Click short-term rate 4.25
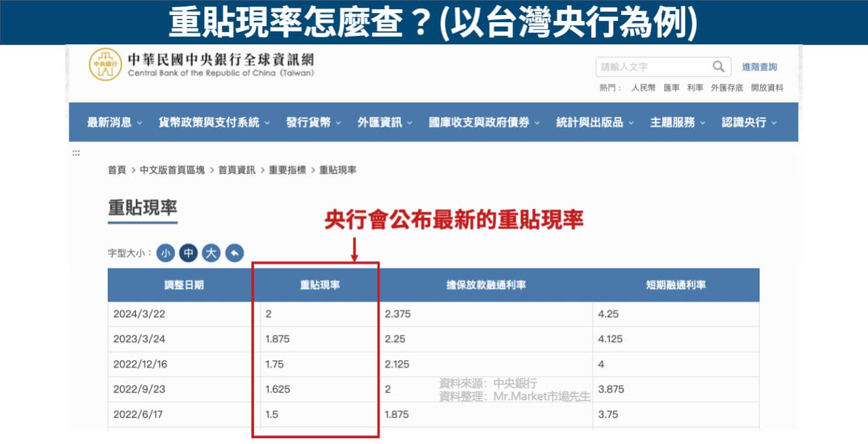 [x=608, y=314]
